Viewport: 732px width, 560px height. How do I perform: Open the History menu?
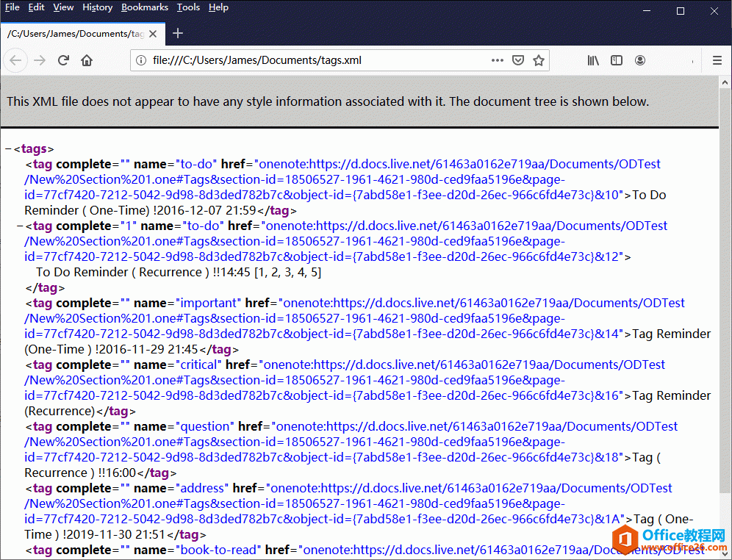point(97,7)
